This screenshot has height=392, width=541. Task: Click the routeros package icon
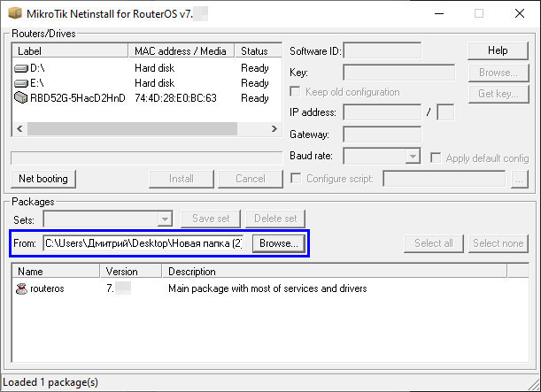pos(22,288)
